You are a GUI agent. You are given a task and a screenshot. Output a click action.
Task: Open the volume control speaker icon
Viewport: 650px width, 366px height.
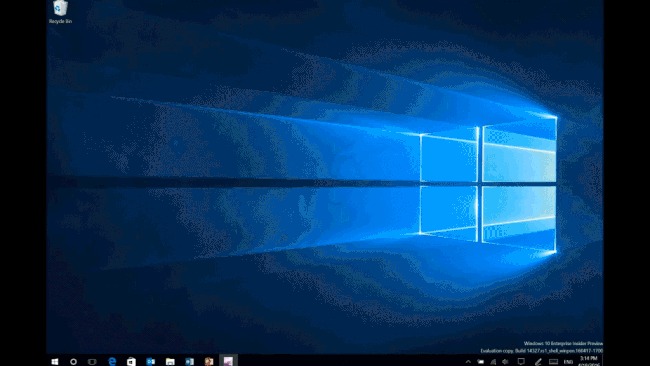click(x=505, y=361)
